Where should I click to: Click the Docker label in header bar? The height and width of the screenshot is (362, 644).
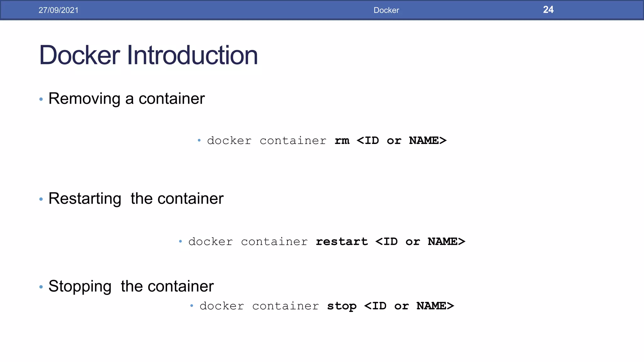click(x=386, y=10)
